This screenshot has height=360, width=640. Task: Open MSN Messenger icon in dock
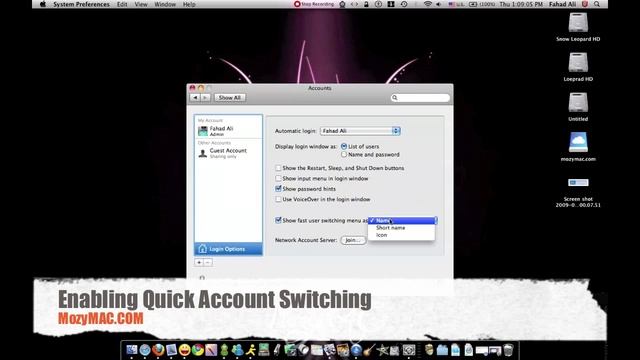point(237,350)
